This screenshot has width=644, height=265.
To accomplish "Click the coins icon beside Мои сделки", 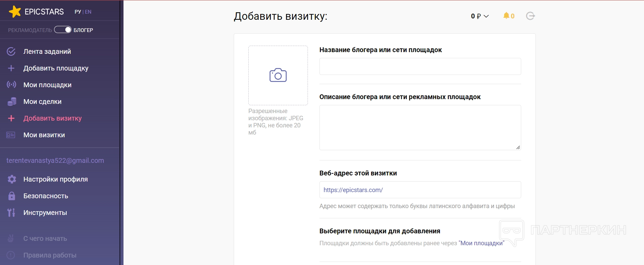I will [12, 102].
